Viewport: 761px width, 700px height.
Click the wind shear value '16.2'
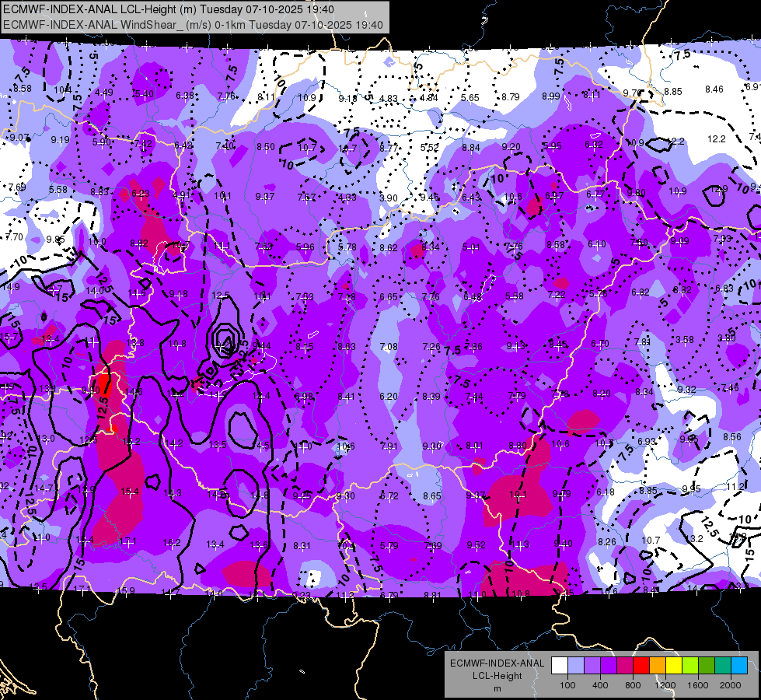click(x=172, y=543)
